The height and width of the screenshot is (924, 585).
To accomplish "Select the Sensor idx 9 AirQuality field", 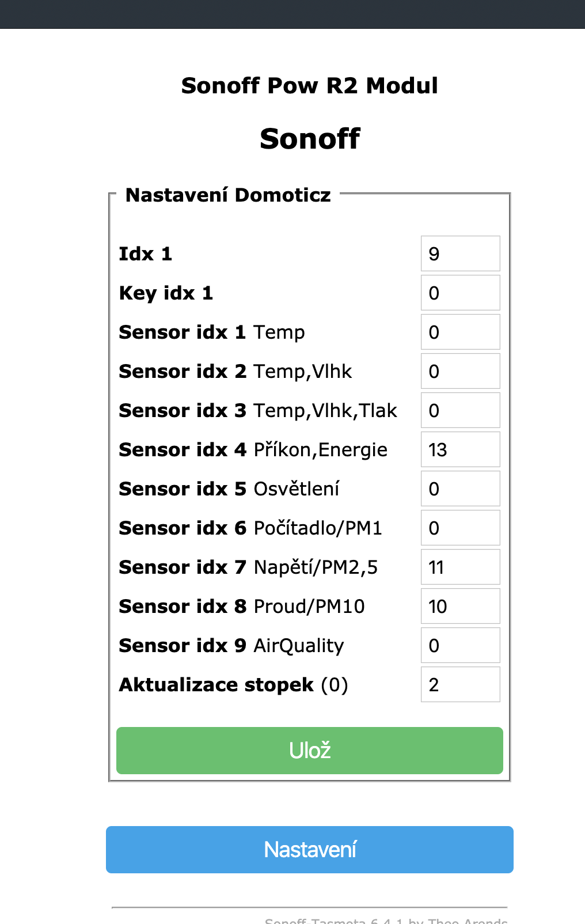I will 460,645.
